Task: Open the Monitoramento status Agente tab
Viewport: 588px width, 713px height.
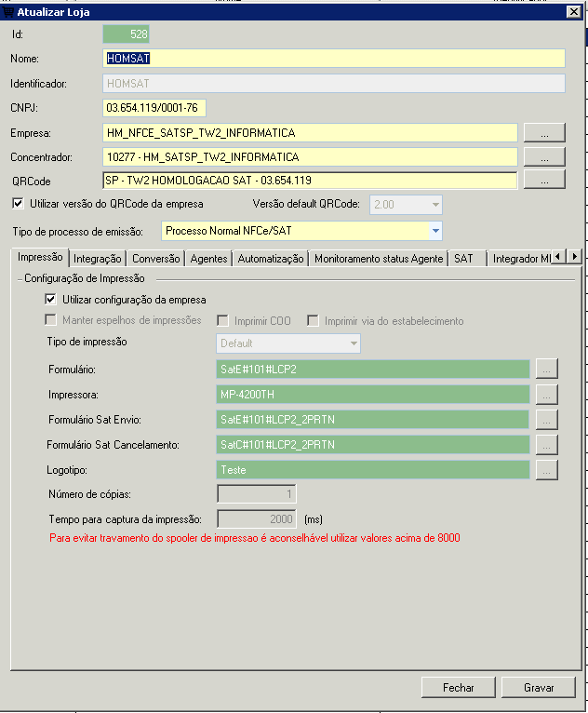Action: (379, 259)
